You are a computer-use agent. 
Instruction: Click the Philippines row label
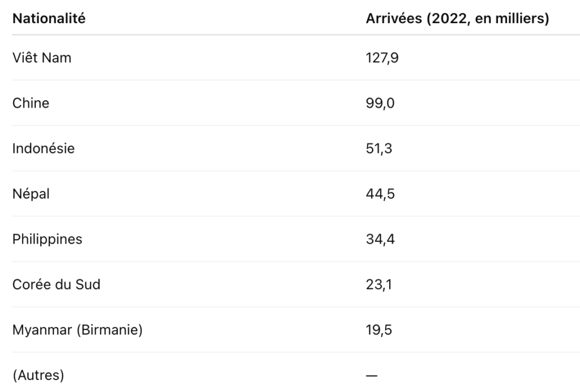pyautogui.click(x=48, y=239)
